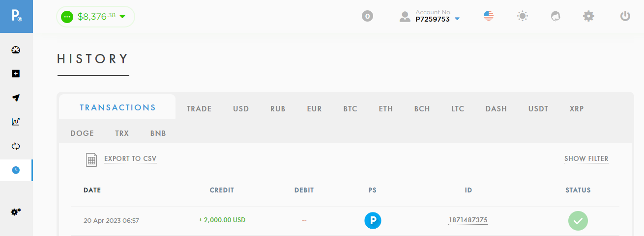The image size is (644, 236).
Task: Click the deposit plus icon in sidebar
Action: [x=16, y=74]
